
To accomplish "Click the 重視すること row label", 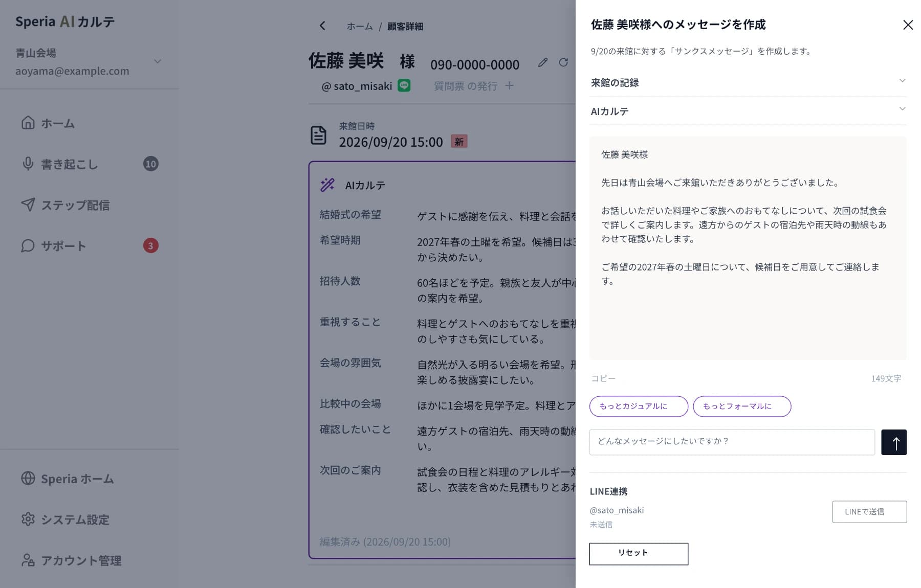I will 350,322.
